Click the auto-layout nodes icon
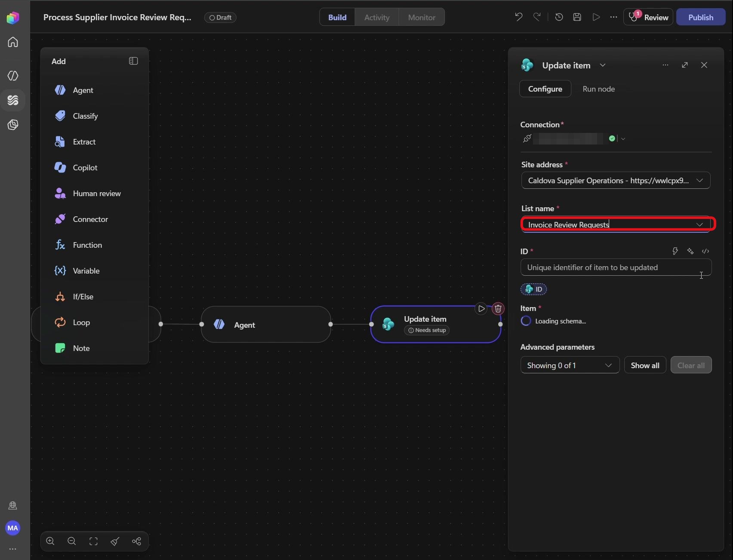 [x=136, y=542]
